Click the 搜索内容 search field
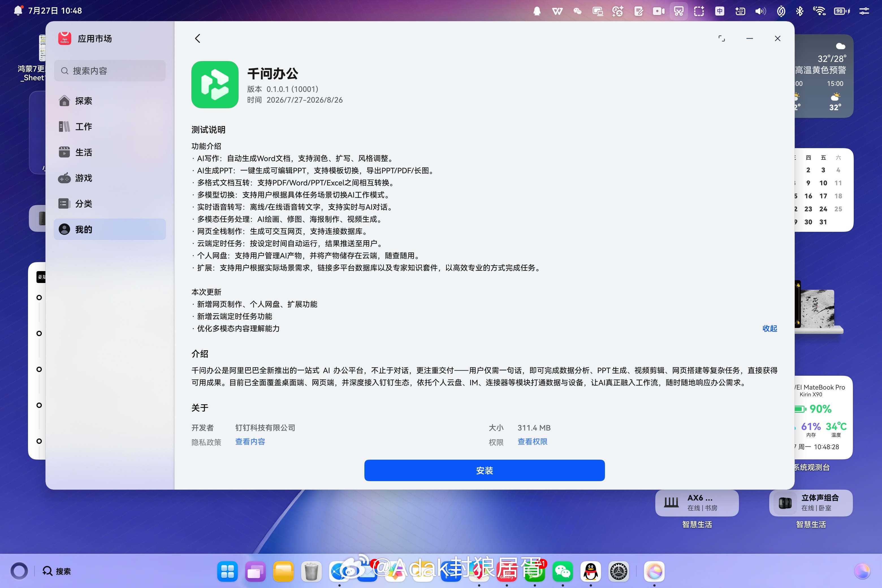882x588 pixels. click(109, 71)
